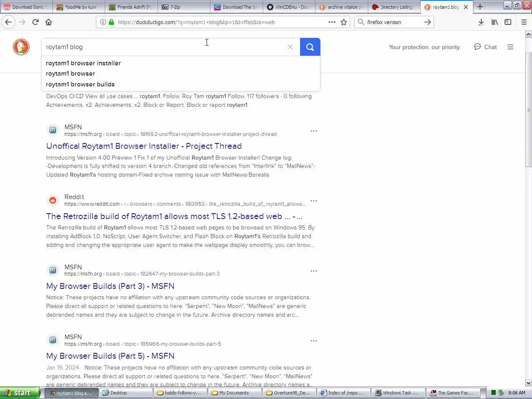Open a new browser tab
The image size is (532, 399).
480,7
